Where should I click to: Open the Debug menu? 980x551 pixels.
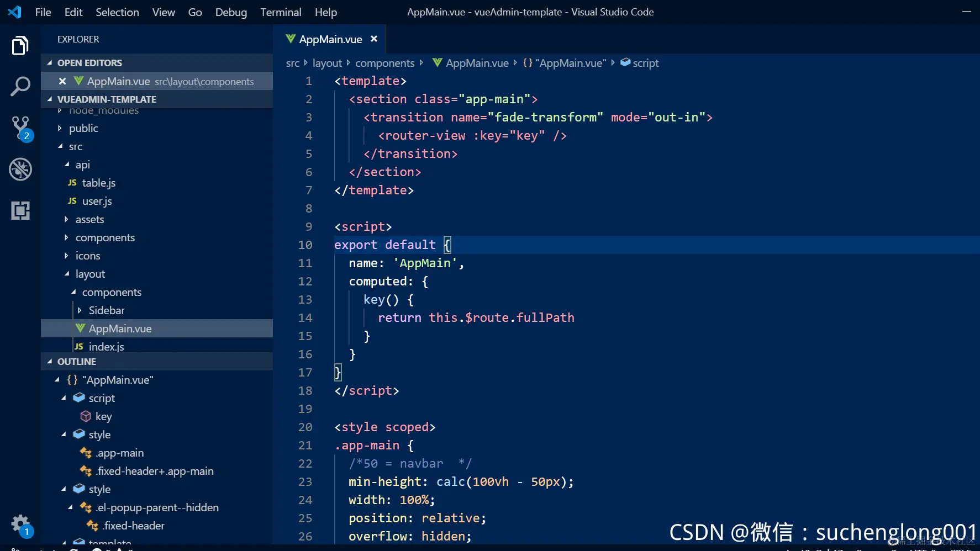pos(231,12)
